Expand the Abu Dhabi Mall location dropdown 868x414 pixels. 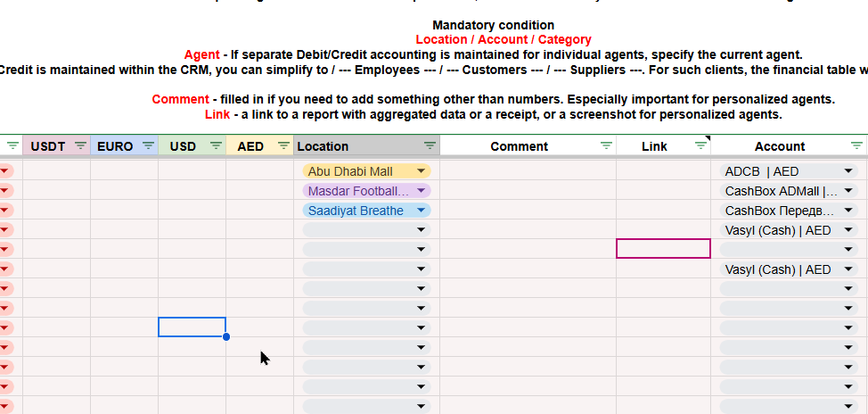coord(421,171)
